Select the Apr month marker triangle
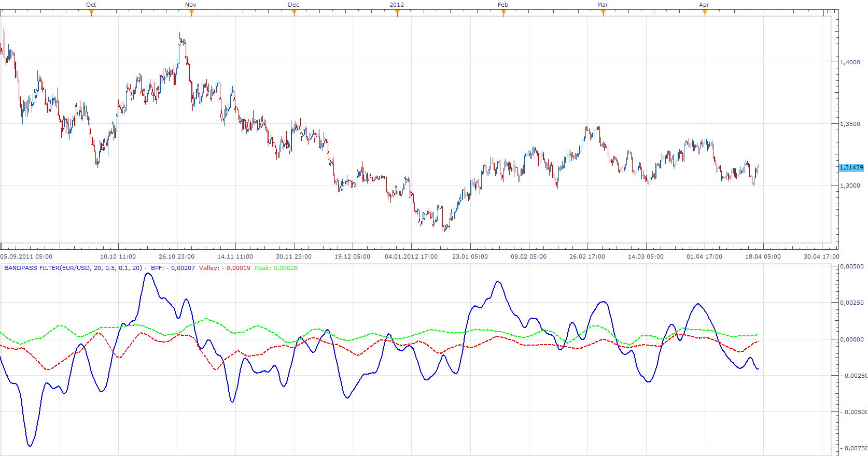Screen dimensions: 868x456 (x=705, y=13)
